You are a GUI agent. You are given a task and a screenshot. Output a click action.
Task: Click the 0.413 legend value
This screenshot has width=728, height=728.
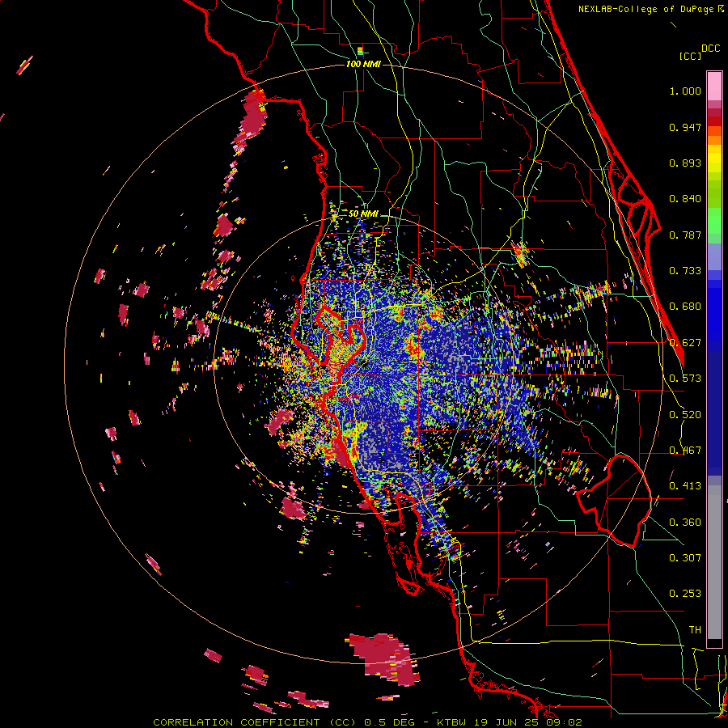(x=685, y=486)
